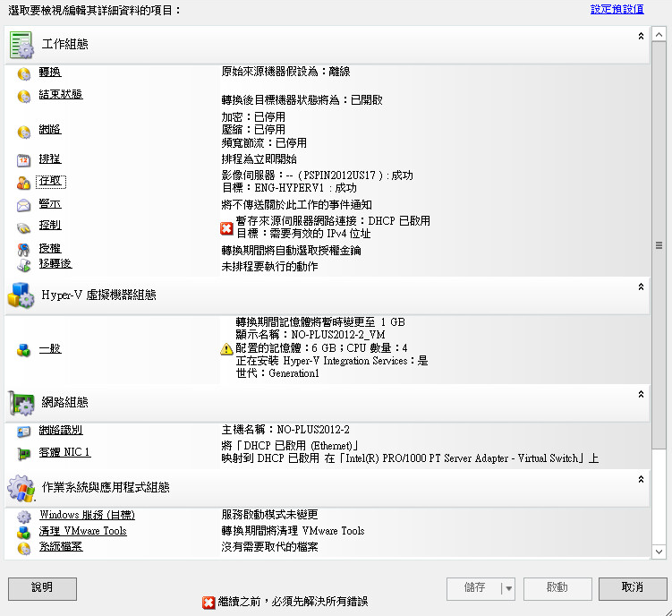Image resolution: width=672 pixels, height=616 pixels.
Task: Click the 存取 user access icon
Action: (x=24, y=183)
